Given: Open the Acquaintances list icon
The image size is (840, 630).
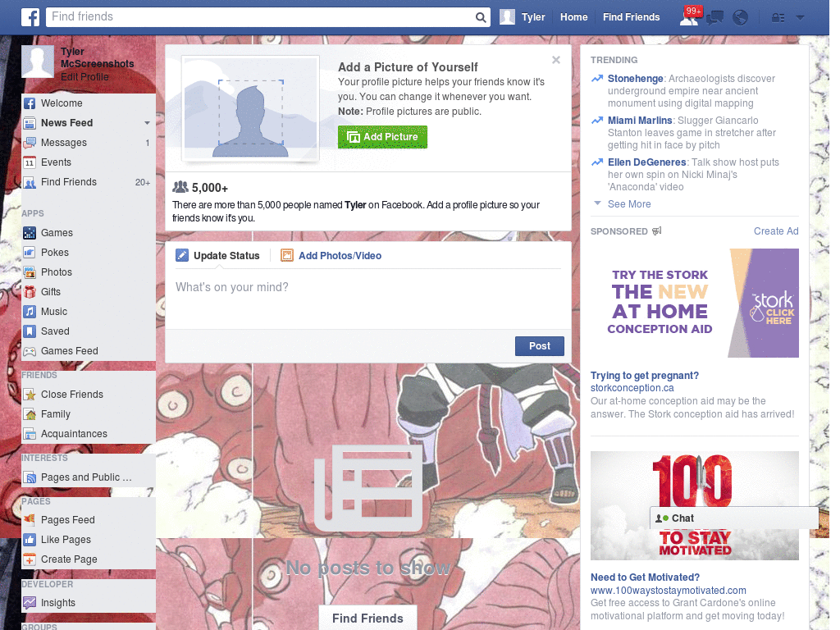Looking at the screenshot, I should pyautogui.click(x=30, y=434).
